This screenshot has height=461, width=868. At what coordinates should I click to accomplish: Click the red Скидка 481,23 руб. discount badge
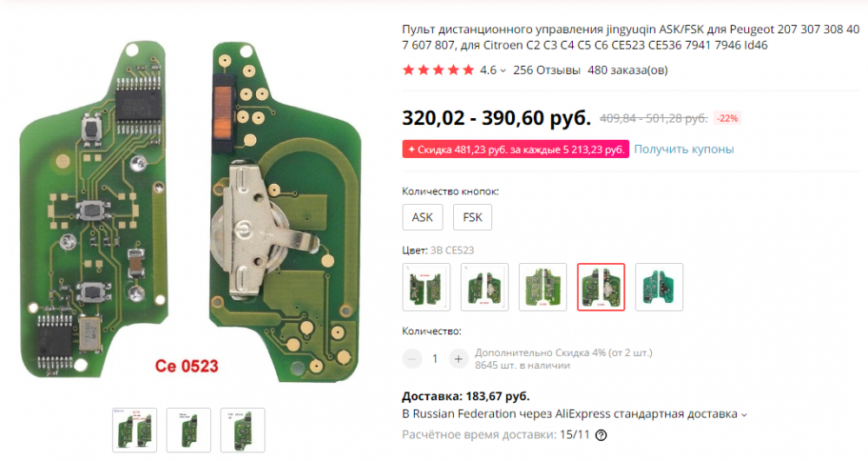pos(516,149)
